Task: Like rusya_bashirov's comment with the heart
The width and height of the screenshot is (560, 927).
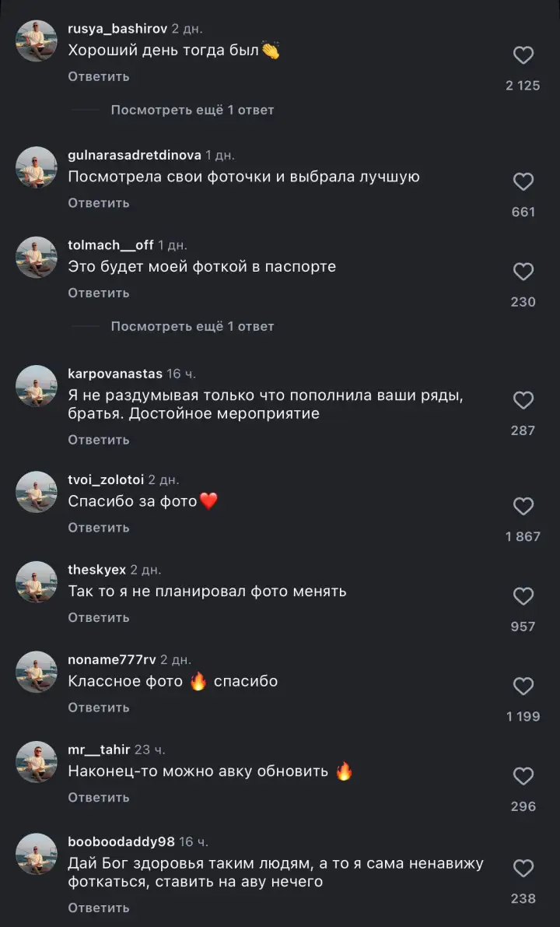Action: click(x=523, y=55)
